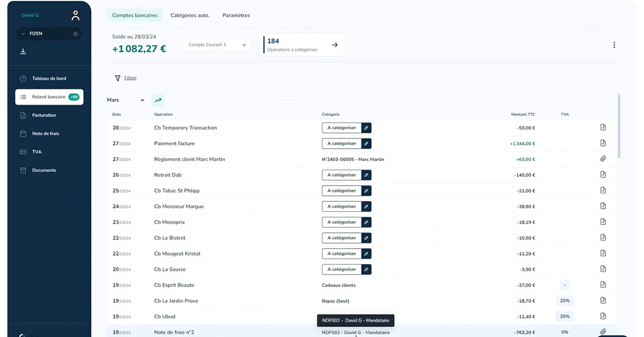Click A catégoriser button for Paiement facture
Screen dimensions: 644x337
(341, 143)
